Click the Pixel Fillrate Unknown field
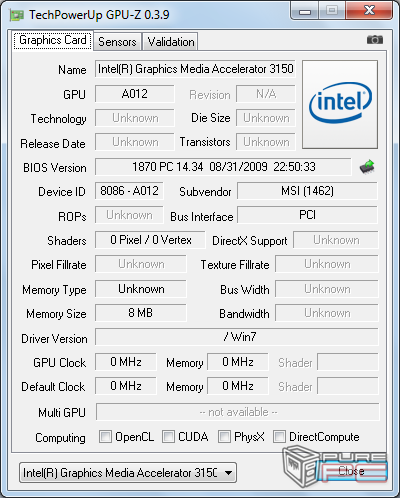 pyautogui.click(x=141, y=264)
